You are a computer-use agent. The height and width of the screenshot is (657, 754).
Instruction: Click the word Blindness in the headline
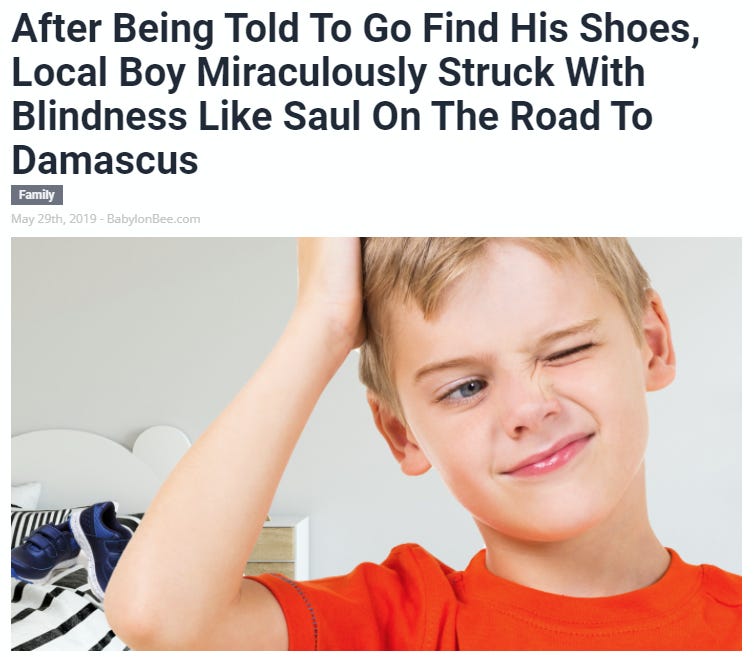(x=99, y=116)
